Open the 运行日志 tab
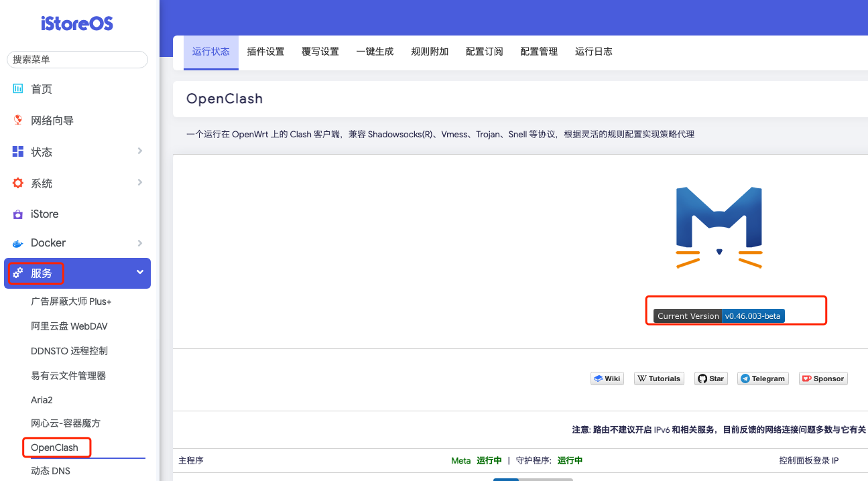 coord(593,51)
